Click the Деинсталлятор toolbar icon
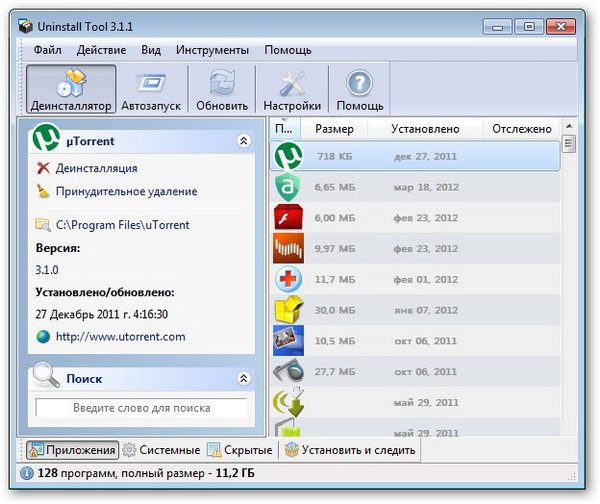The image size is (600, 504). pos(70,83)
